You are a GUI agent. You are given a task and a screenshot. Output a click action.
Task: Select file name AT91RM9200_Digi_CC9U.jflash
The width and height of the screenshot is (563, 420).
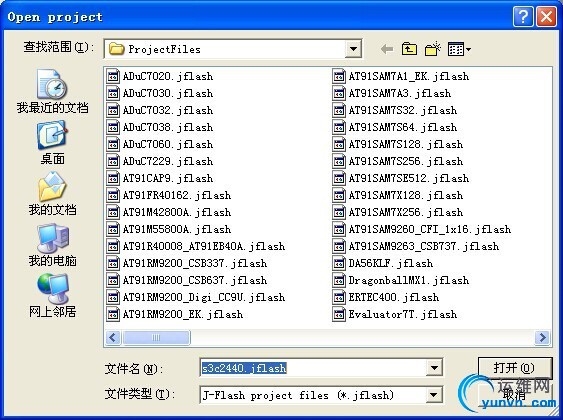click(x=204, y=297)
